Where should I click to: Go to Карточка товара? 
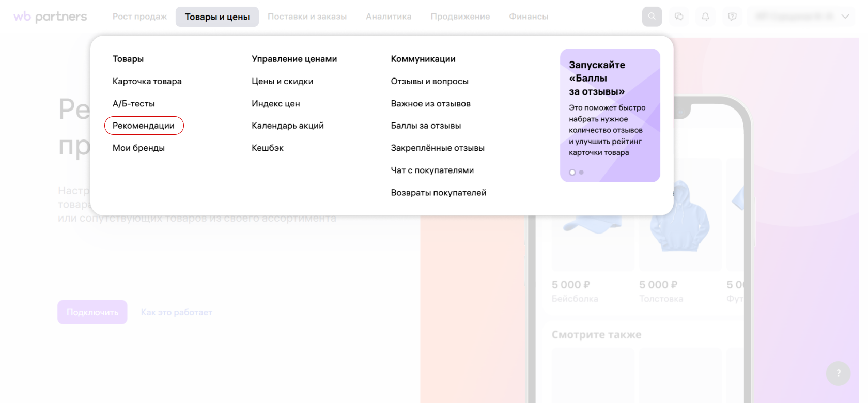pyautogui.click(x=147, y=81)
